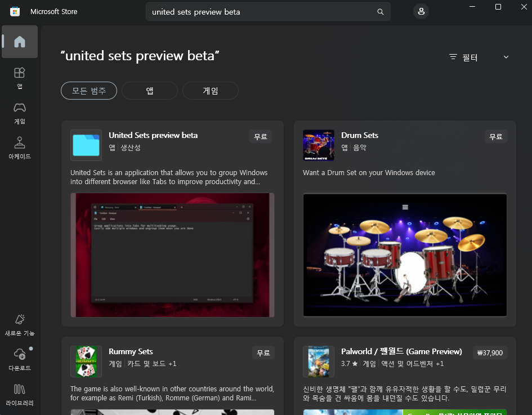The image size is (532, 415).
Task: Click the Free button on Rummy Sets
Action: (263, 352)
